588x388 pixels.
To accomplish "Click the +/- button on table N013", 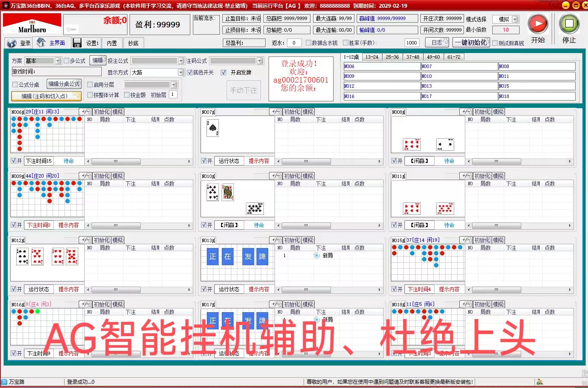I will [276, 240].
